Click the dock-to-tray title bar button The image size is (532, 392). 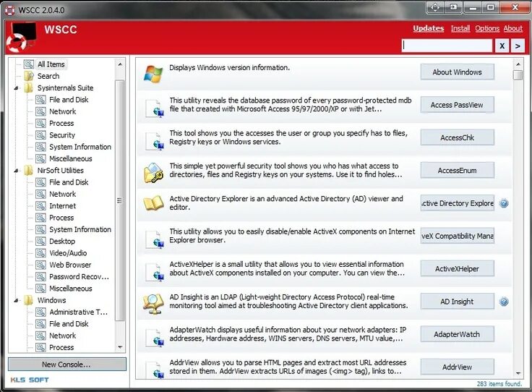[453, 7]
